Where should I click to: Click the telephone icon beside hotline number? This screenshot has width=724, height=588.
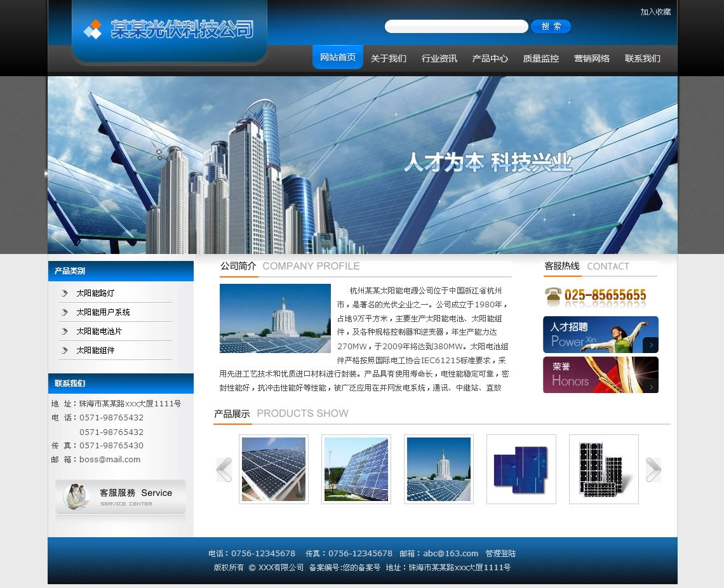tap(553, 297)
